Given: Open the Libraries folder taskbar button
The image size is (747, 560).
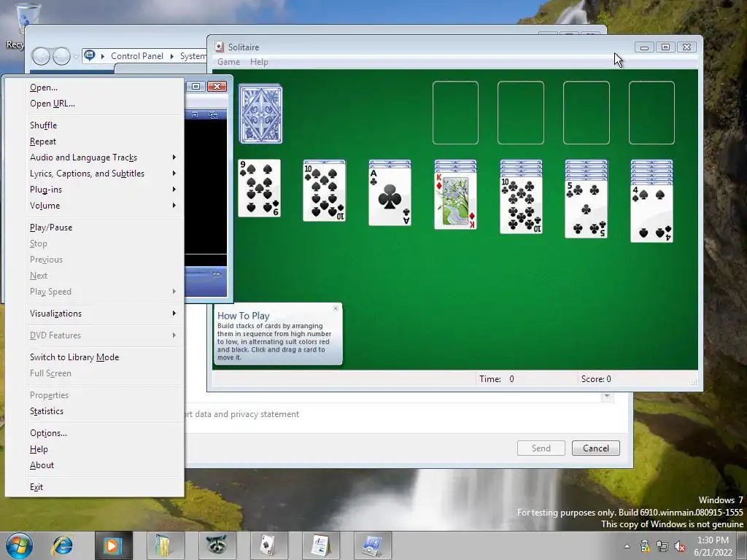Looking at the screenshot, I should click(165, 545).
